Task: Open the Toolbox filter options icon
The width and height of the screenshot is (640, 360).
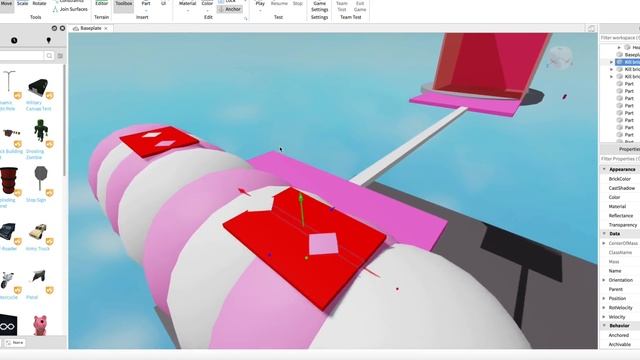Action: point(60,56)
